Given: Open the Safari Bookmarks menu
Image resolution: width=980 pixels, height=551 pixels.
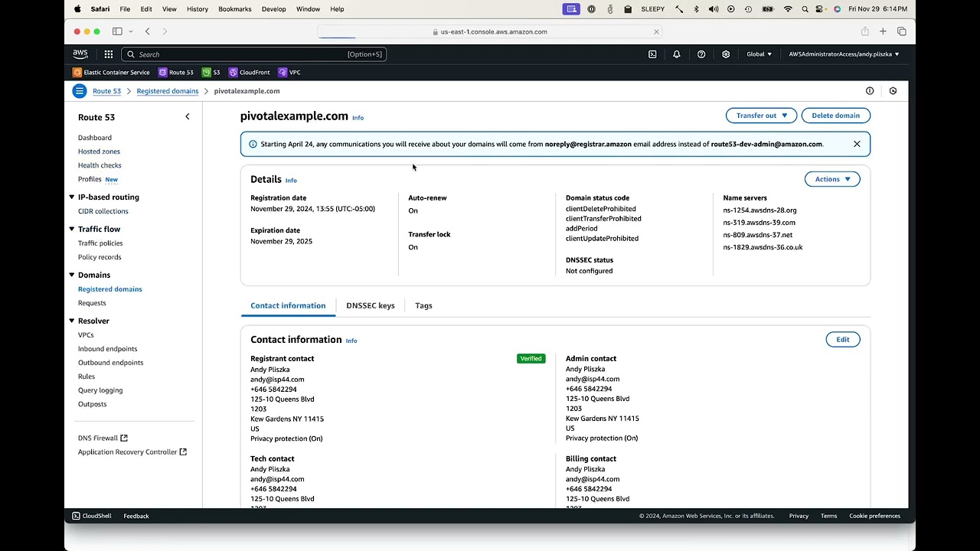Looking at the screenshot, I should (234, 9).
